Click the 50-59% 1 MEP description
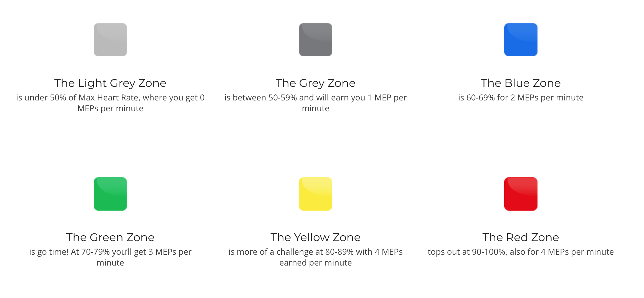 [x=315, y=98]
